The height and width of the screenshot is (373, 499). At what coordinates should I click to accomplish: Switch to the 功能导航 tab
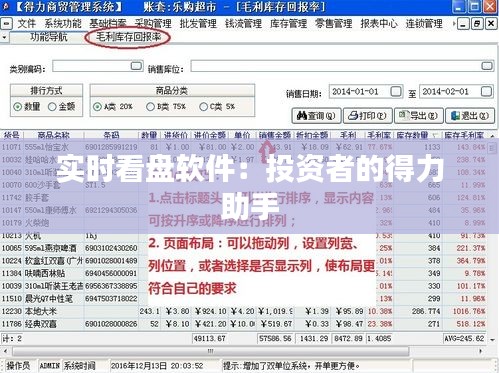[49, 37]
